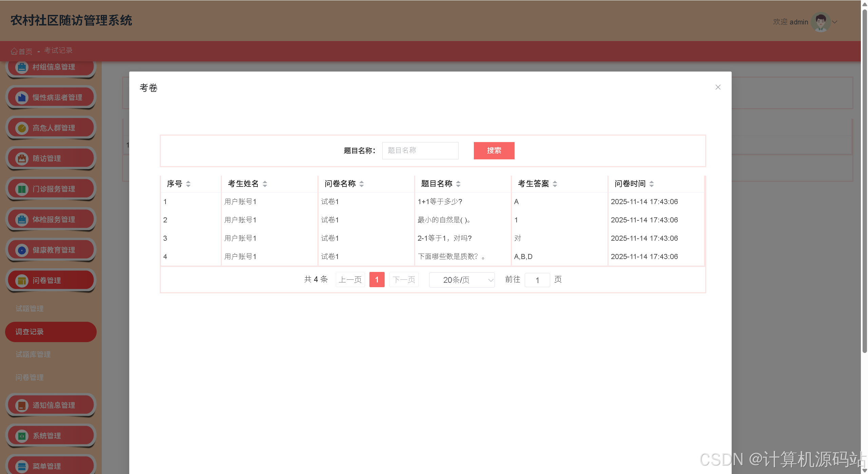Go to 下一页 next page
The width and height of the screenshot is (868, 474).
point(404,280)
